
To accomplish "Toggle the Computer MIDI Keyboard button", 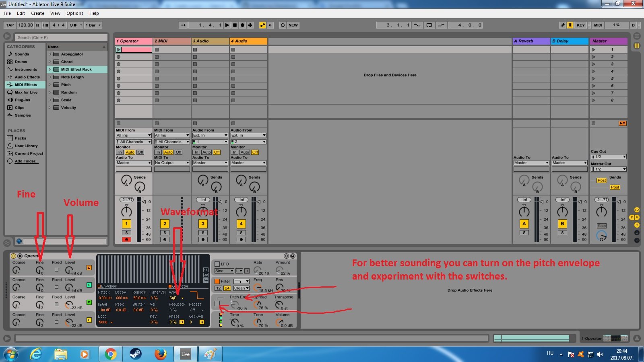I will pos(570,25).
